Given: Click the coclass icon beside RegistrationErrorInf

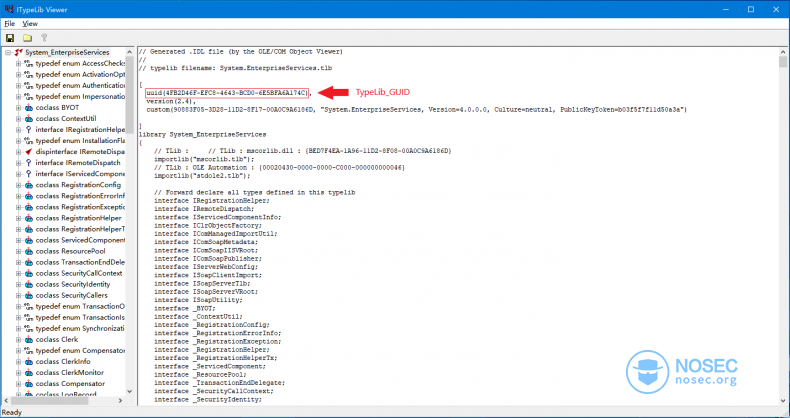Looking at the screenshot, I should tap(29, 196).
